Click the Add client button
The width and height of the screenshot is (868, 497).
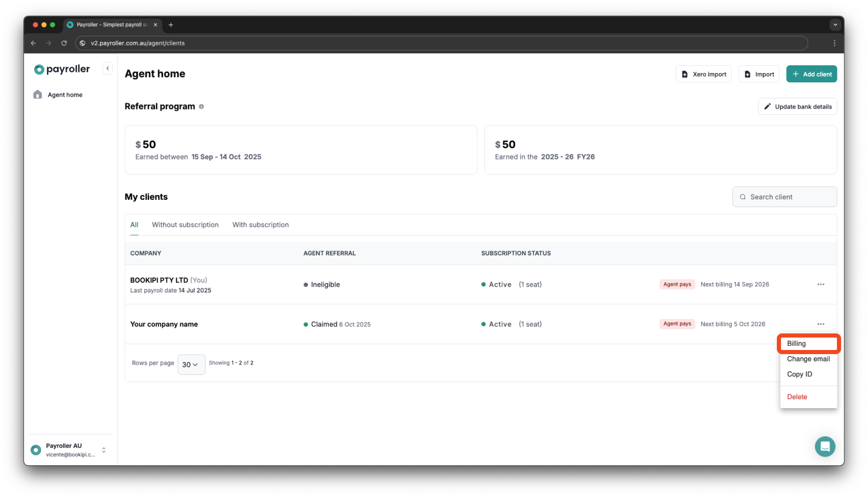(x=811, y=74)
